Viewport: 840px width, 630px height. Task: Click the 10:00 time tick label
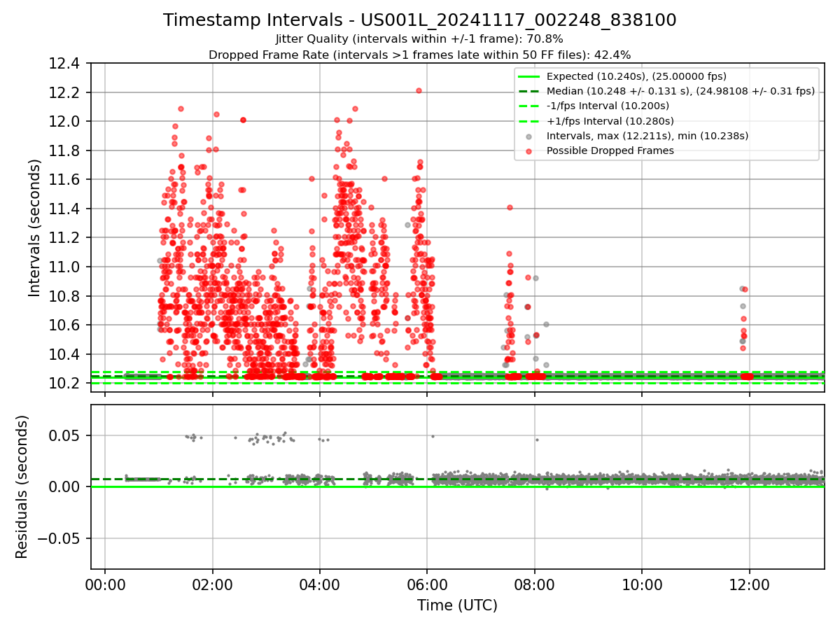(643, 584)
